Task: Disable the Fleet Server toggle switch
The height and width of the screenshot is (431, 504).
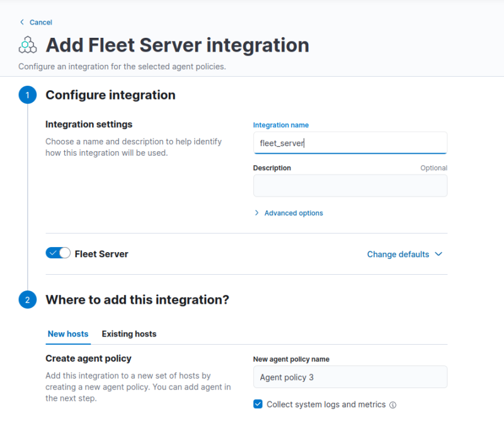Action: (58, 253)
